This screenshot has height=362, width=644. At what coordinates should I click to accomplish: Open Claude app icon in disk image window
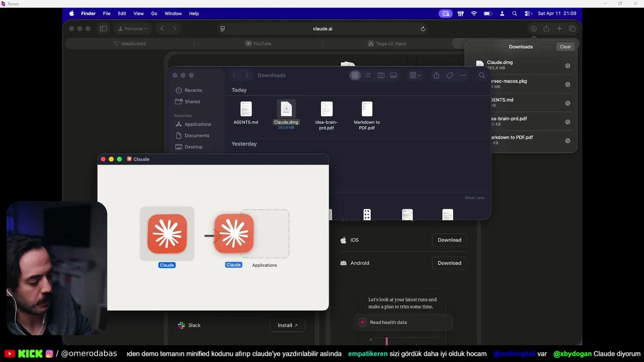click(x=167, y=234)
